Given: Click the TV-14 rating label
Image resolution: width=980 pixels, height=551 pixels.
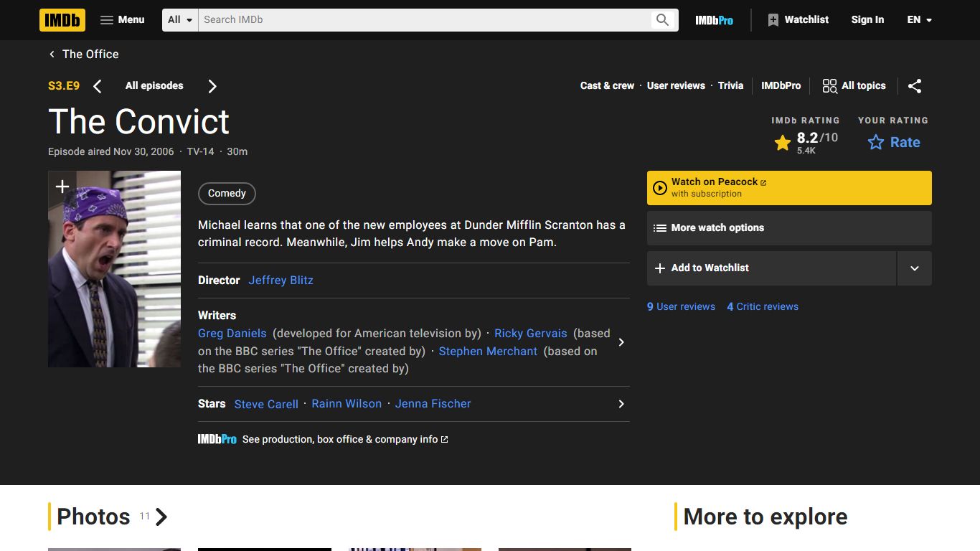Looking at the screenshot, I should click(x=200, y=151).
